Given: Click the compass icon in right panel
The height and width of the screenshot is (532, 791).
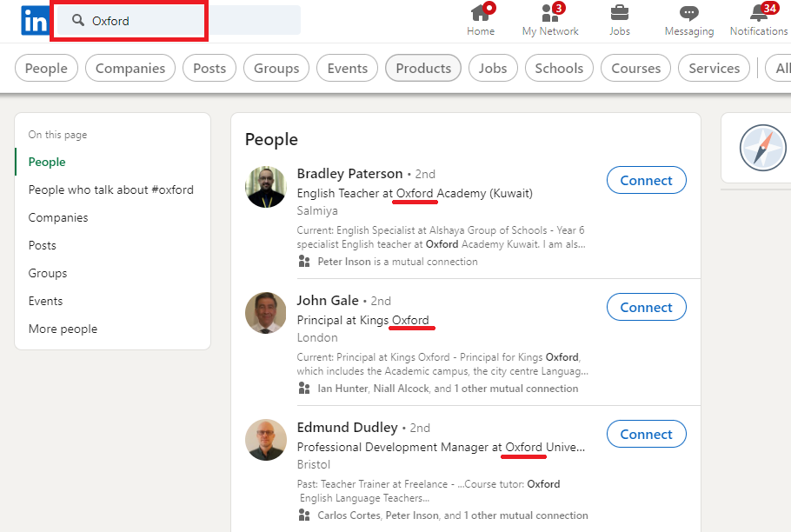Looking at the screenshot, I should pos(763,148).
